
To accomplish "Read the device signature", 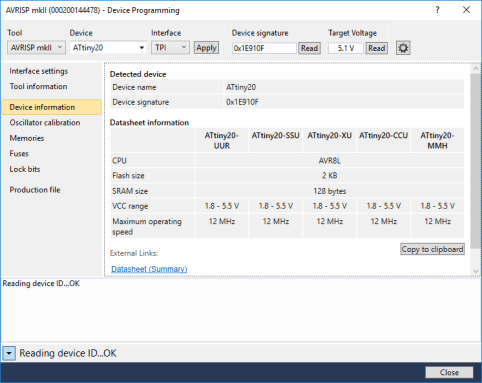I will click(x=309, y=48).
